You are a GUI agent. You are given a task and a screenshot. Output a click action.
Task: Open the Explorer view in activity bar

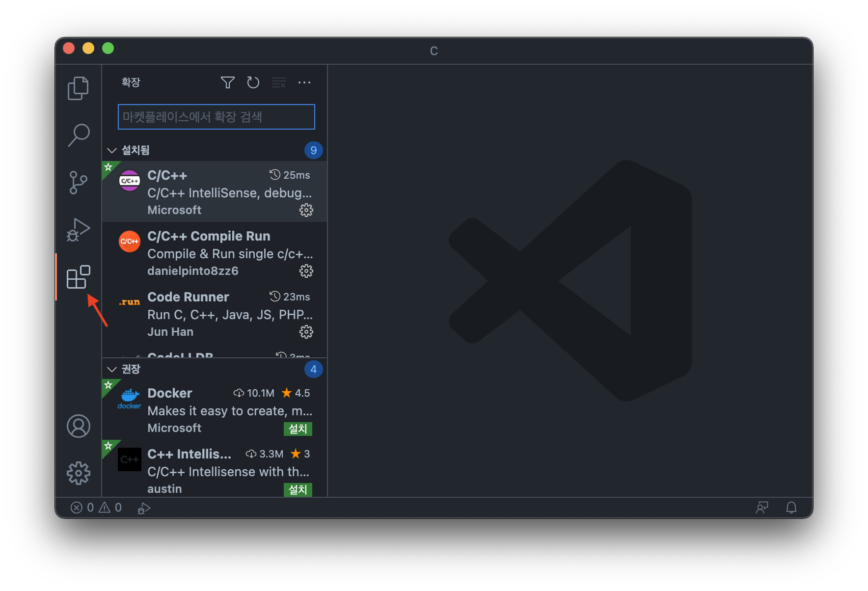pos(78,88)
